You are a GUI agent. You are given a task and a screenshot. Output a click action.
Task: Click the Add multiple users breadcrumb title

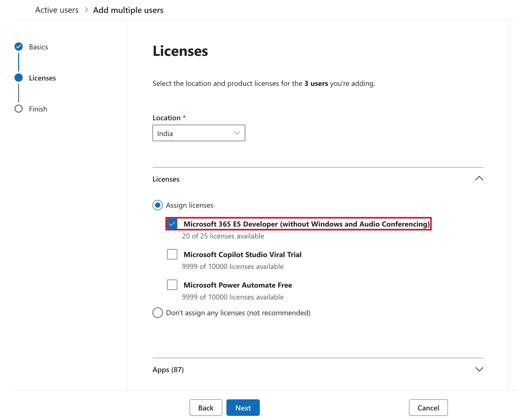128,10
